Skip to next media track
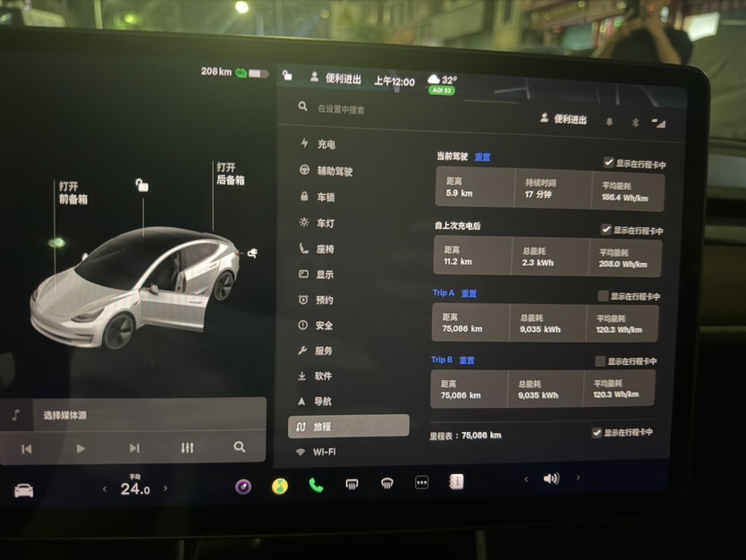Screen dimensions: 746x560 (x=135, y=447)
